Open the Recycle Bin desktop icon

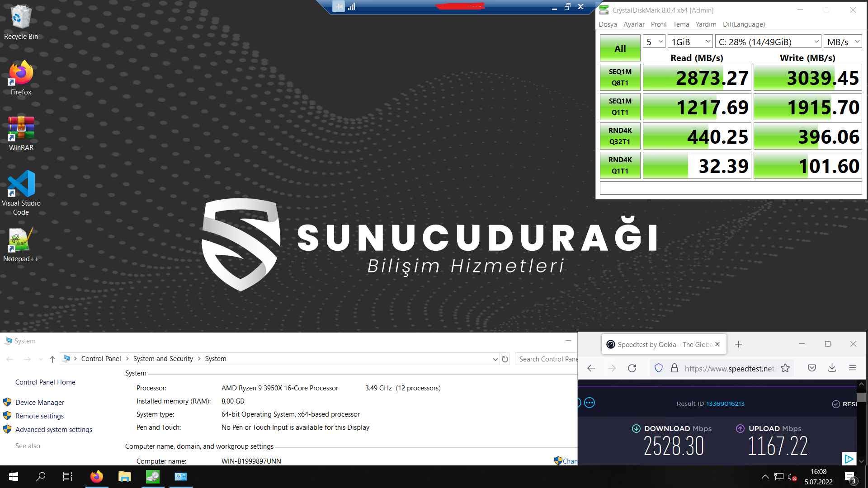tap(21, 23)
